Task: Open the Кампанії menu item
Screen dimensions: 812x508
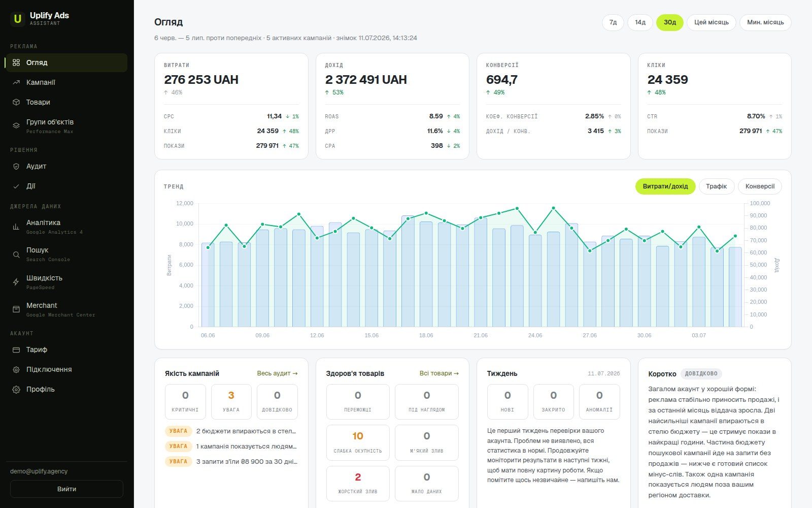Action: coord(66,82)
